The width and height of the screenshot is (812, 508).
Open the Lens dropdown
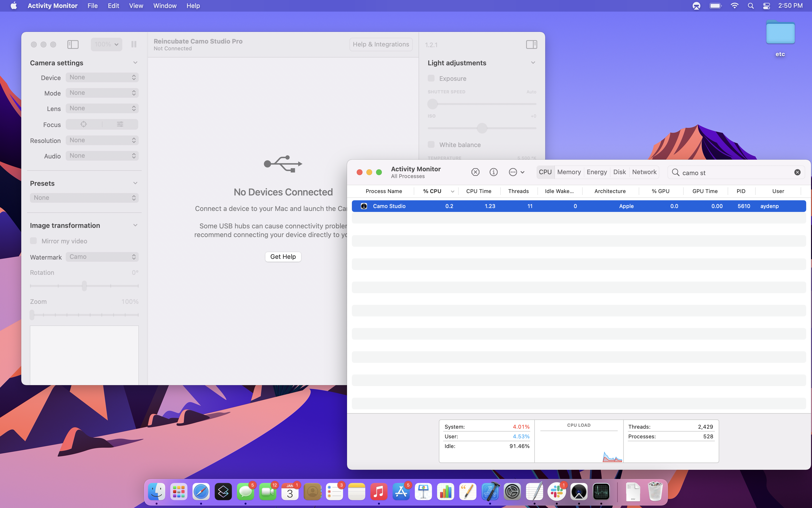(x=102, y=108)
